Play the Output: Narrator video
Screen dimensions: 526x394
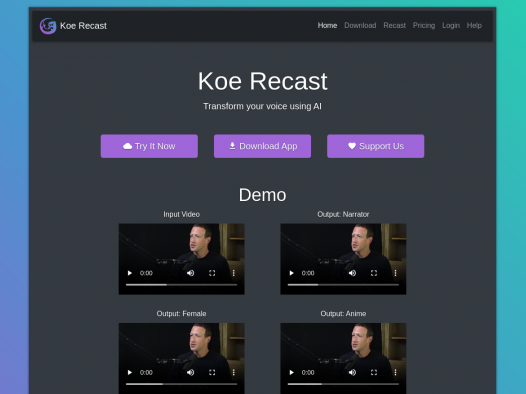292,273
